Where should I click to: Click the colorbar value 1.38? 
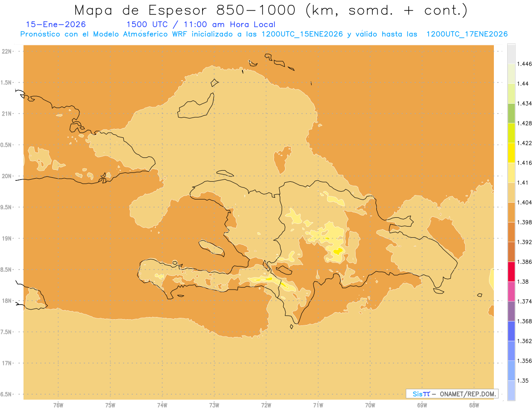coord(524,282)
